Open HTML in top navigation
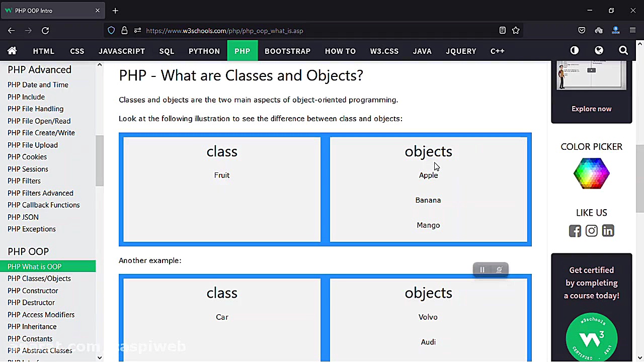 44,51
